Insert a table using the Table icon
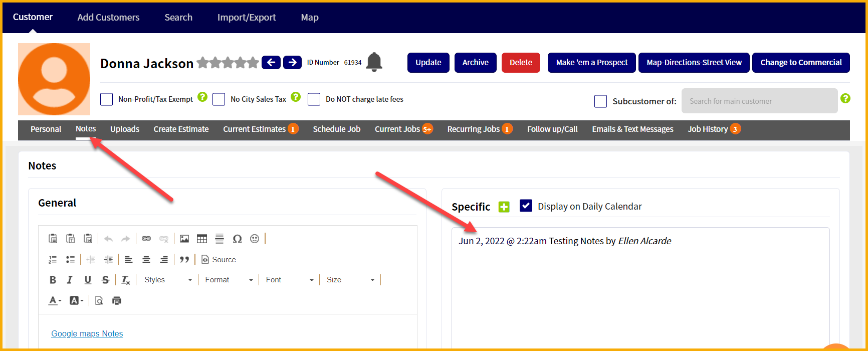 (x=202, y=239)
